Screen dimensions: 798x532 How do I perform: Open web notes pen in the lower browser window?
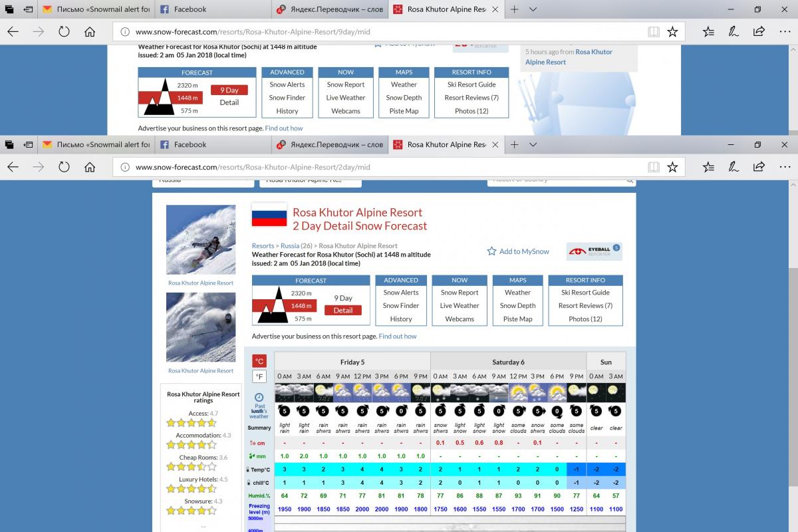[x=733, y=166]
